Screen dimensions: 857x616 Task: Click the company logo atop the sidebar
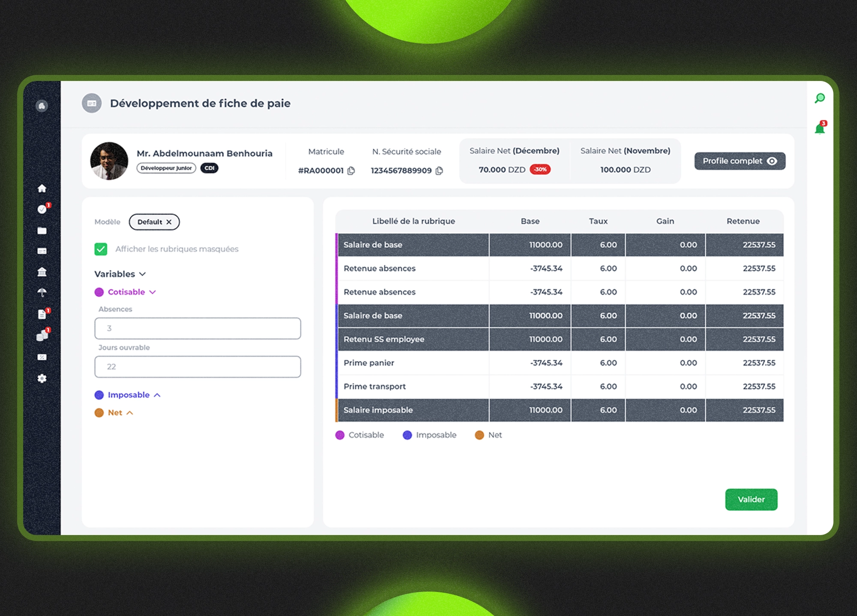(42, 106)
